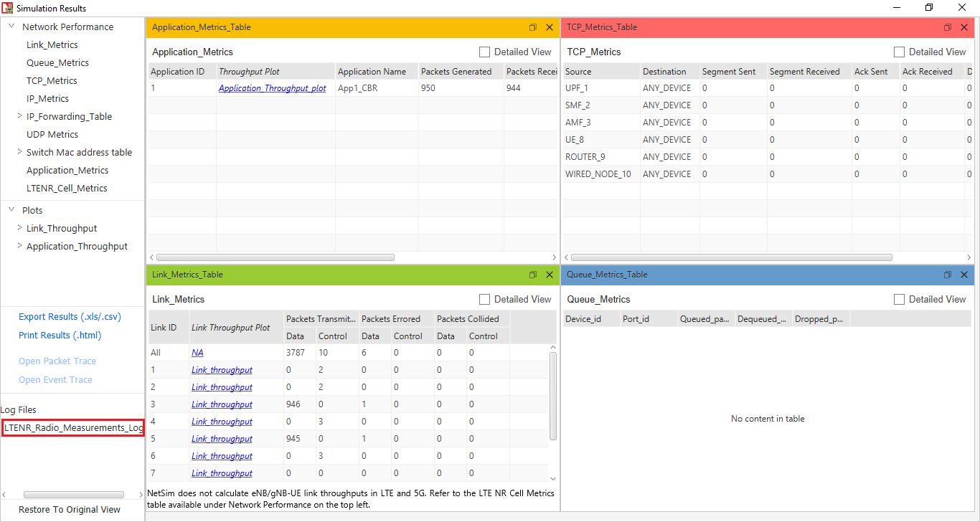Select IP_Metrics in the tree
This screenshot has width=980, height=522.
(48, 98)
